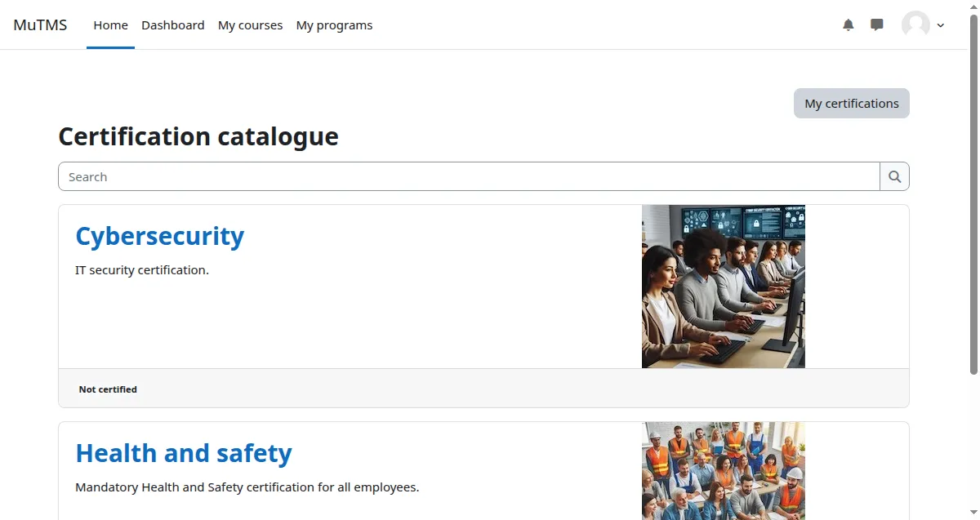Screen dimensions: 980x520
Task: Click the My certifications button
Action: 851,103
